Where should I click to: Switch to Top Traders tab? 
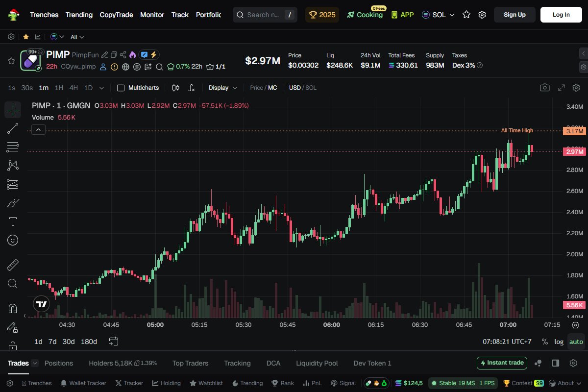(x=190, y=363)
